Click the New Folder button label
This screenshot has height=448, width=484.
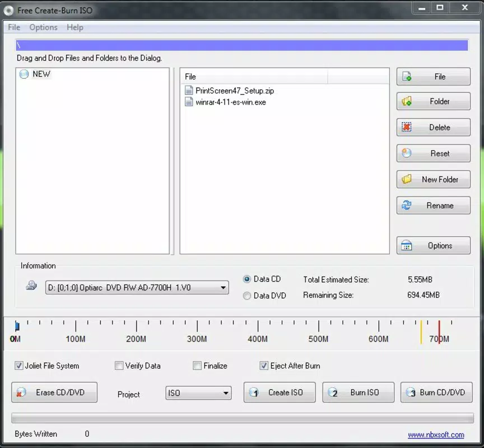point(440,179)
